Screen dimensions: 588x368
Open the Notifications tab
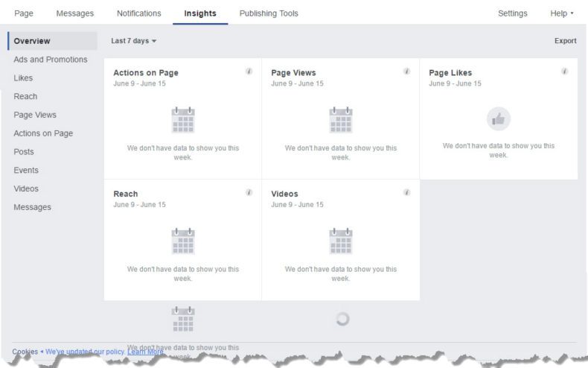138,13
